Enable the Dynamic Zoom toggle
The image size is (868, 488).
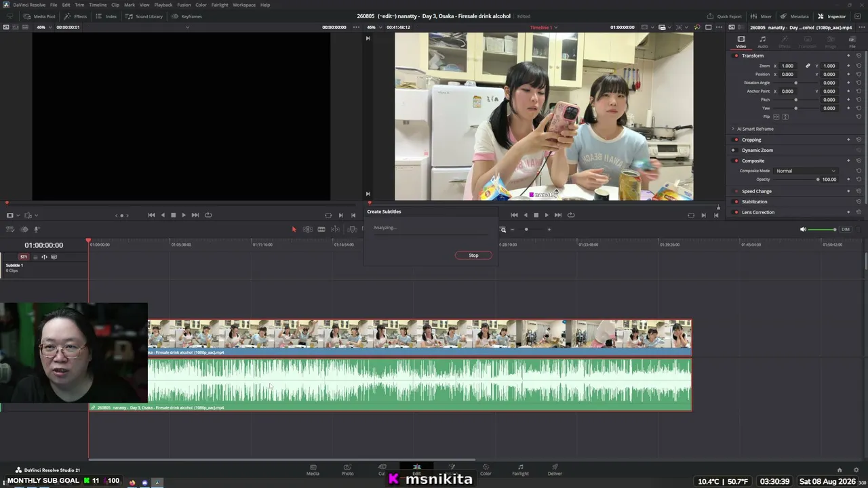[733, 150]
